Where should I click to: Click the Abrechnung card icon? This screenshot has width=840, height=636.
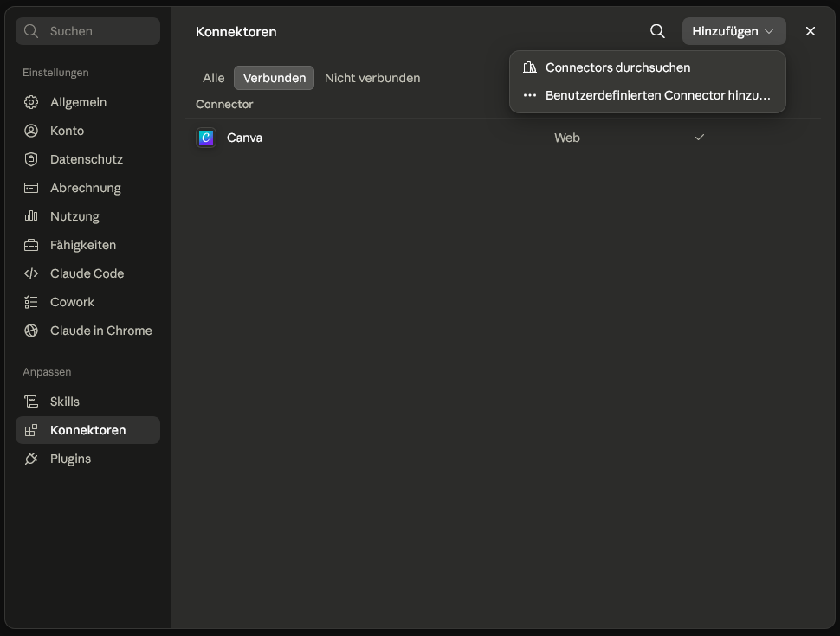click(31, 188)
